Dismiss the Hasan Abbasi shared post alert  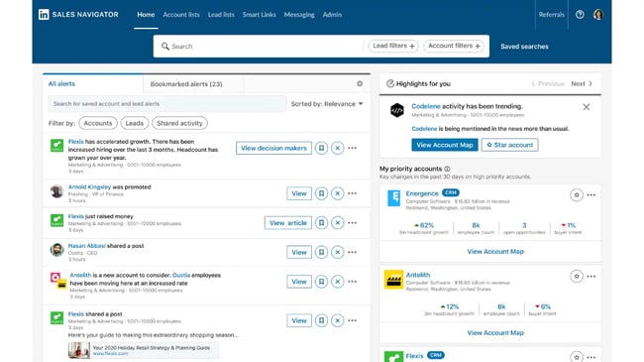338,252
